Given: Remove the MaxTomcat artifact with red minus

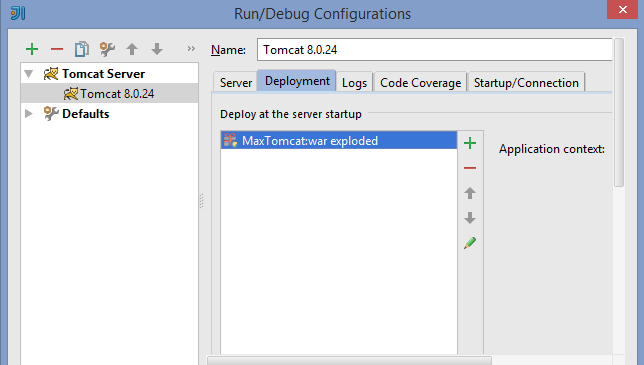Looking at the screenshot, I should (x=470, y=168).
